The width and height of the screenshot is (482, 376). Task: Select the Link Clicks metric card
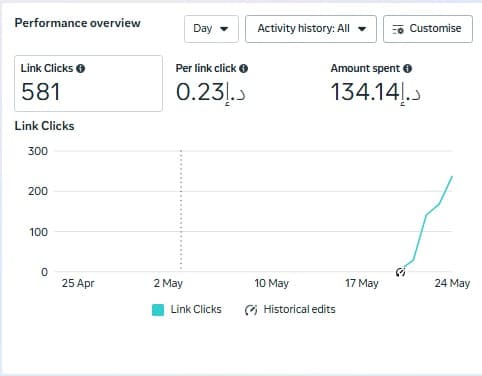(x=88, y=83)
